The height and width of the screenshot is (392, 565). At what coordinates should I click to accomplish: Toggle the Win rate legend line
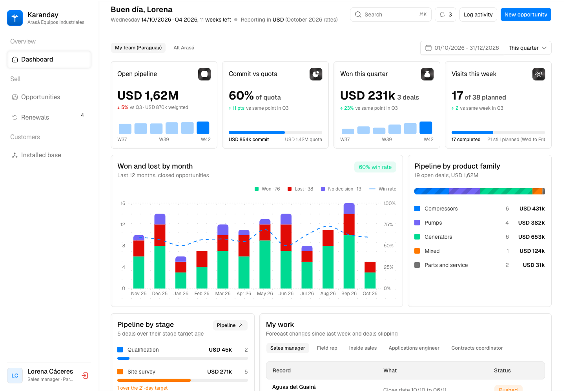click(x=383, y=189)
